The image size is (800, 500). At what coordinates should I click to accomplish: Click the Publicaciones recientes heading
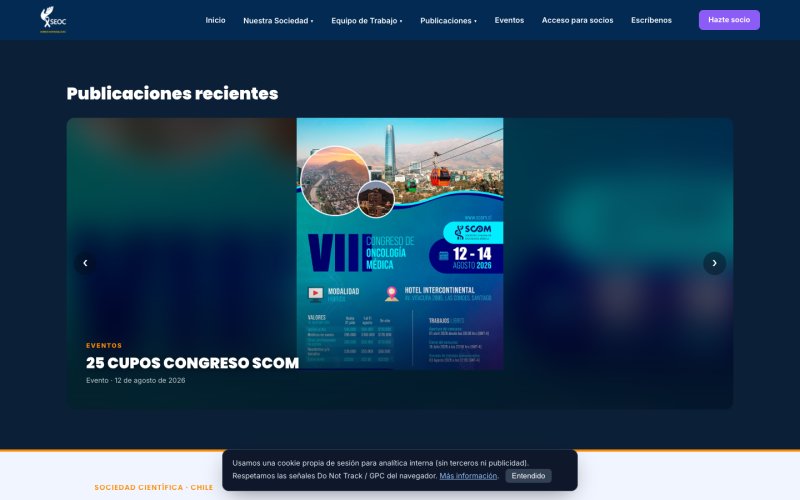pos(172,93)
